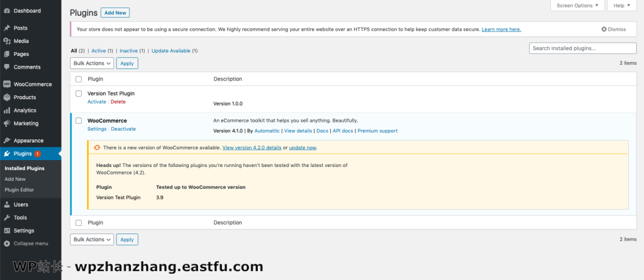Image resolution: width=644 pixels, height=280 pixels.
Task: Filter by All plugins
Action: 74,51
